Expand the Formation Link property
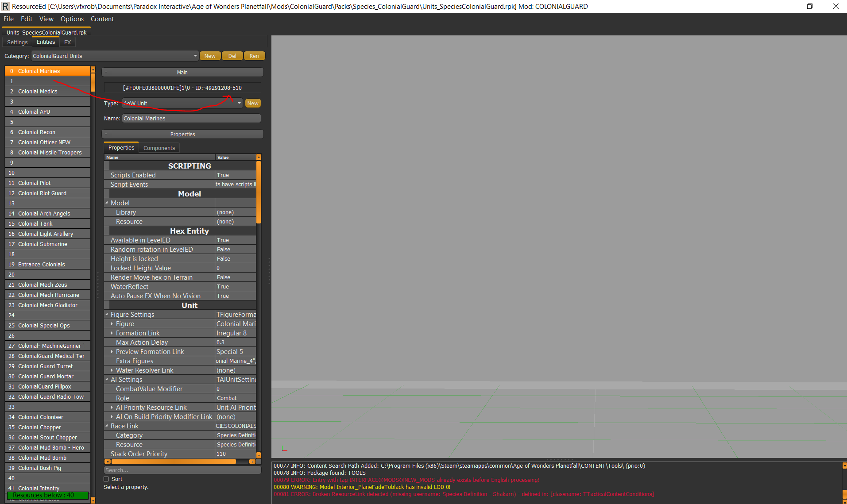Image resolution: width=847 pixels, height=504 pixels. 112,333
